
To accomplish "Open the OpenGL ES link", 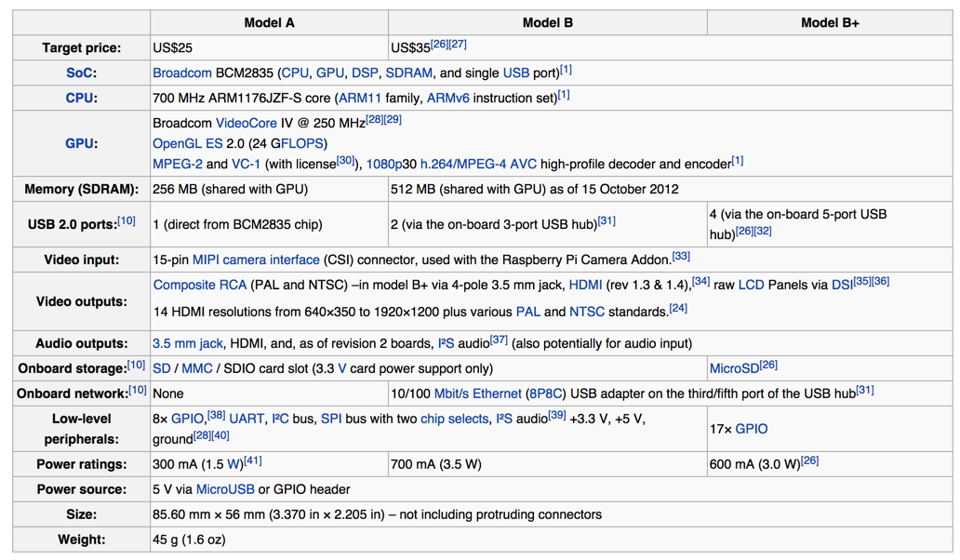I will pos(187,143).
